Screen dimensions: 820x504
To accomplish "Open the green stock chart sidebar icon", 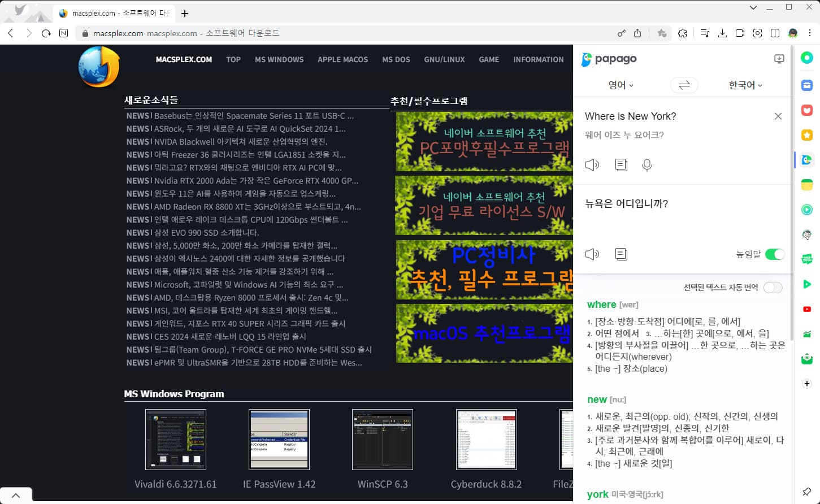I will point(807,334).
